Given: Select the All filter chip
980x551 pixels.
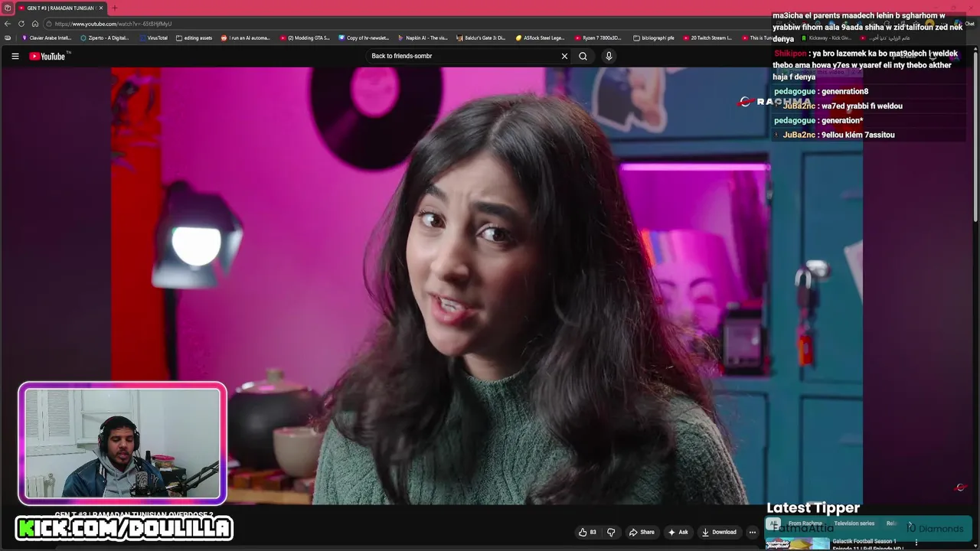Looking at the screenshot, I should point(773,523).
